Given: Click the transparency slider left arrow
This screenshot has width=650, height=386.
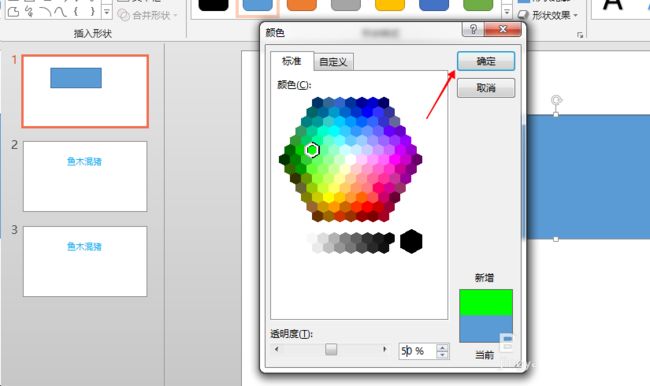Looking at the screenshot, I should (276, 349).
